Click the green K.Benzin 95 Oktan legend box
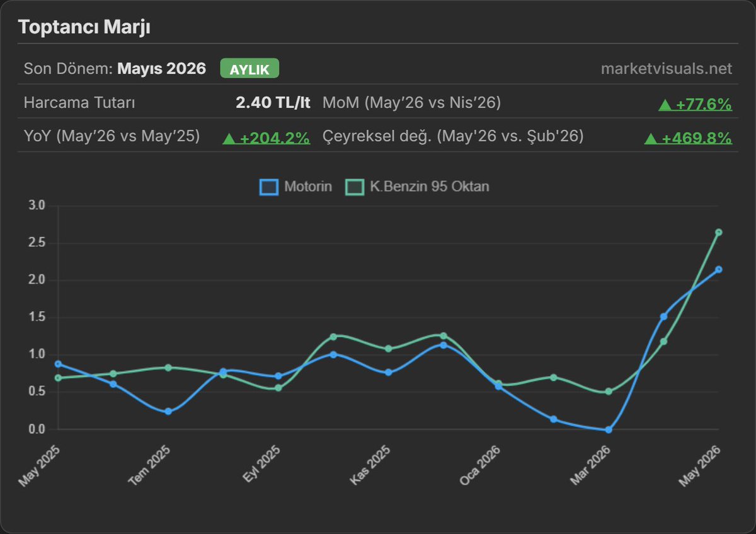Image resolution: width=756 pixels, height=534 pixels. click(355, 187)
